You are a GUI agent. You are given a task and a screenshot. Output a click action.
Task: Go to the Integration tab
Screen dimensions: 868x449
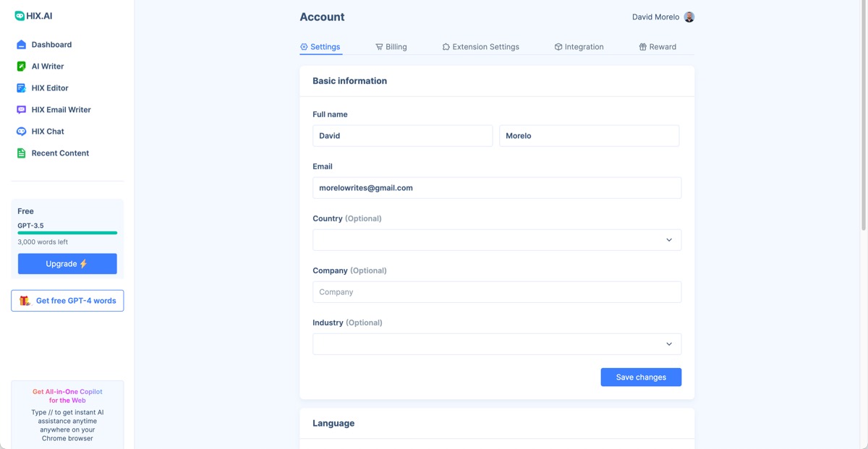point(579,47)
